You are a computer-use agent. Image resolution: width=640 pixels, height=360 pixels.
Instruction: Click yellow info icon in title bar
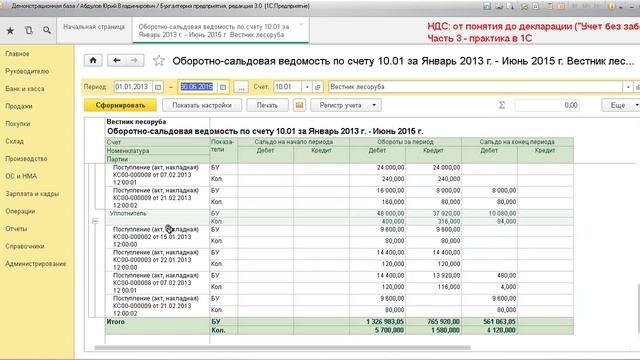611,6
